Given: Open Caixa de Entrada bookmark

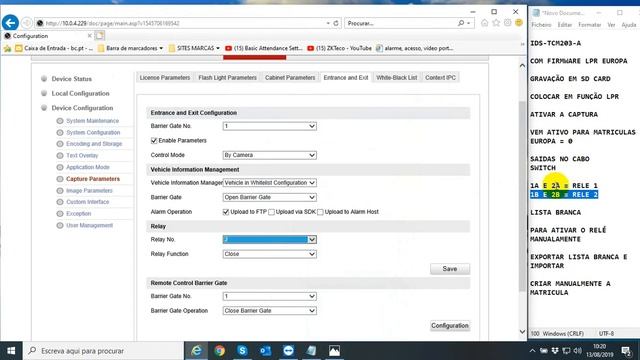Looking at the screenshot, I should (x=54, y=48).
